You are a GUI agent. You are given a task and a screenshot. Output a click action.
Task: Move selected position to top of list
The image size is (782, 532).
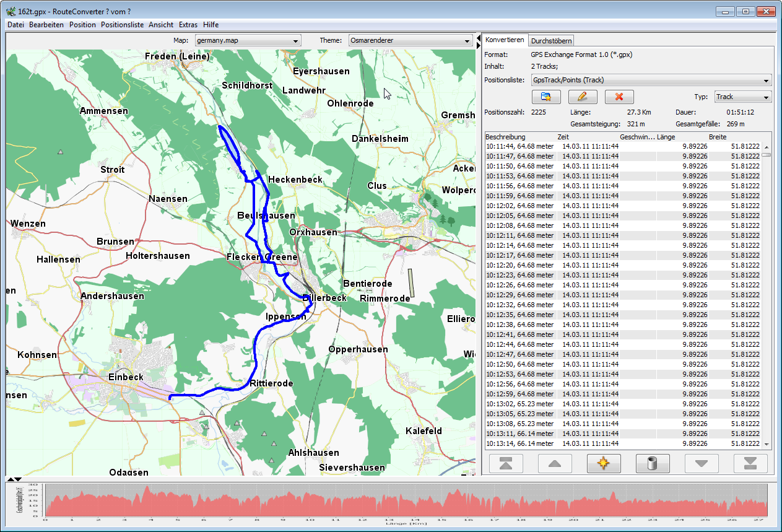(x=506, y=463)
